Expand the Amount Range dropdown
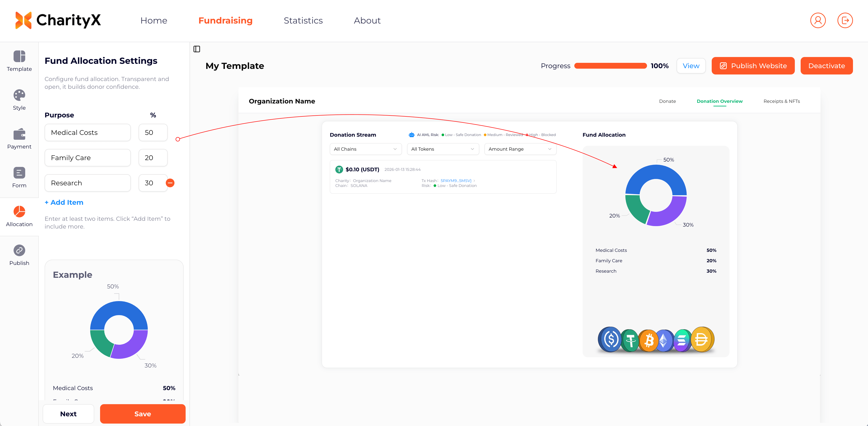 pos(520,149)
